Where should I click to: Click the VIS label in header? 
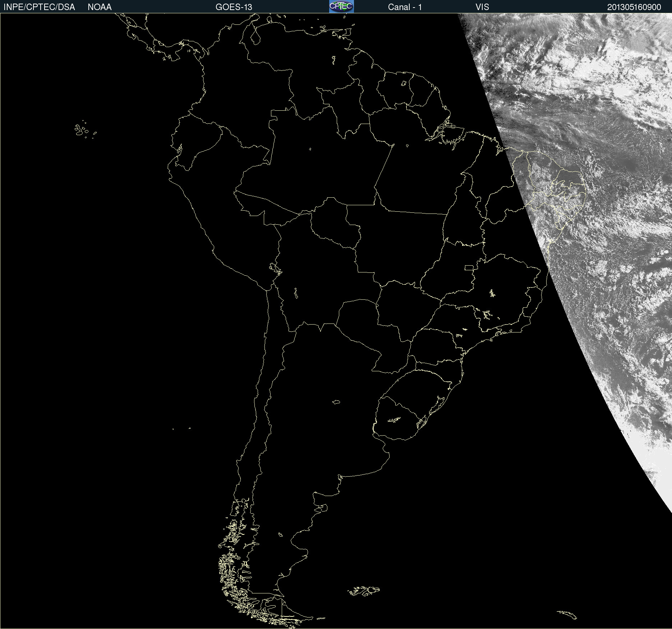click(x=482, y=7)
